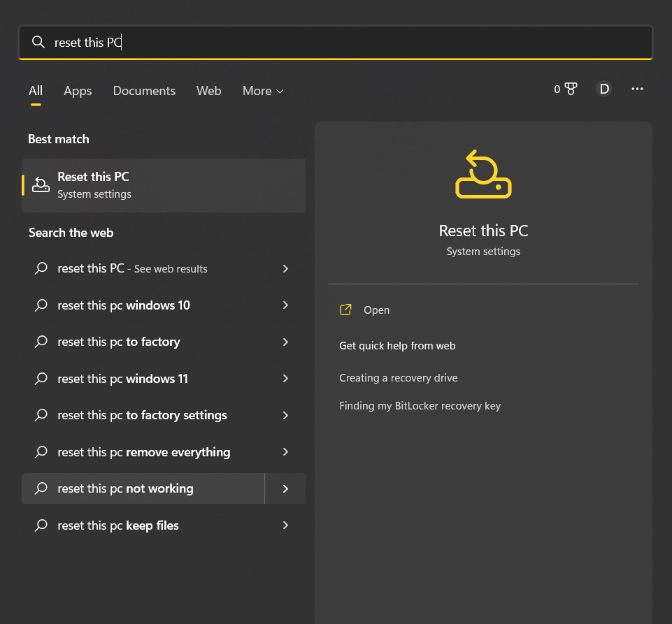Screen dimensions: 672x624
Task: Select the Web filter tab
Action: click(208, 91)
